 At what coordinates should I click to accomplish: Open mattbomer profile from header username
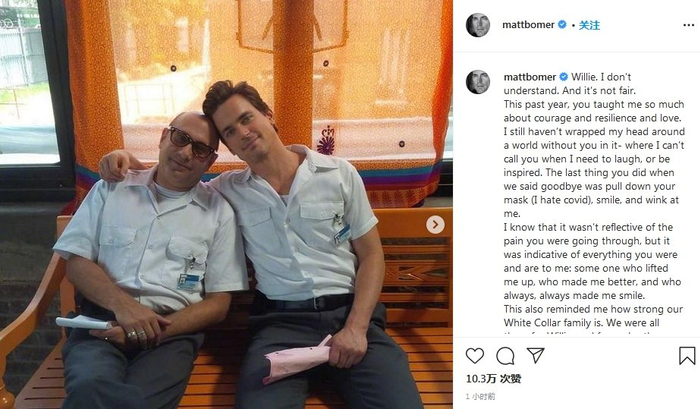(528, 25)
